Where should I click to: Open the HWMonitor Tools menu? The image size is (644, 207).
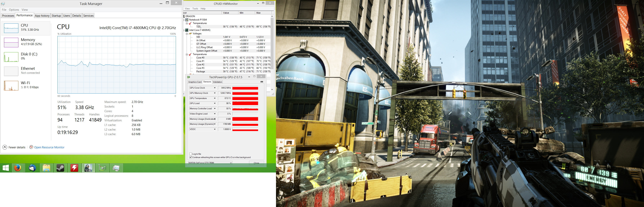(195, 9)
